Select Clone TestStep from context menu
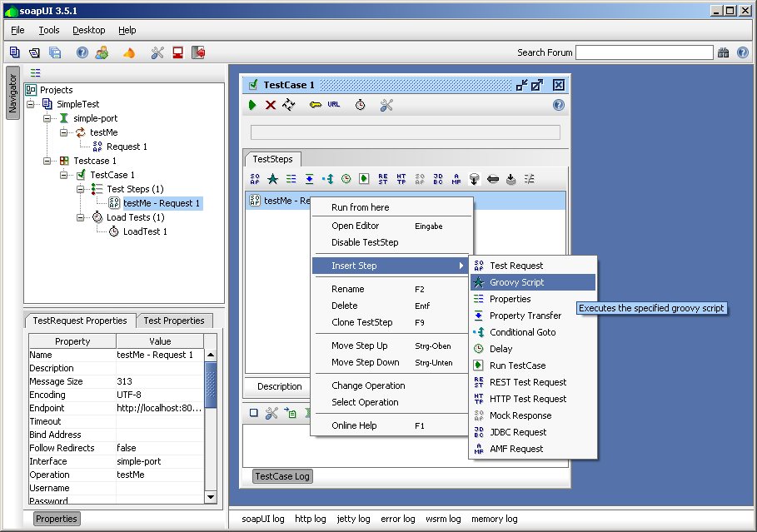Screen dimensions: 757x532 [x=391, y=322]
